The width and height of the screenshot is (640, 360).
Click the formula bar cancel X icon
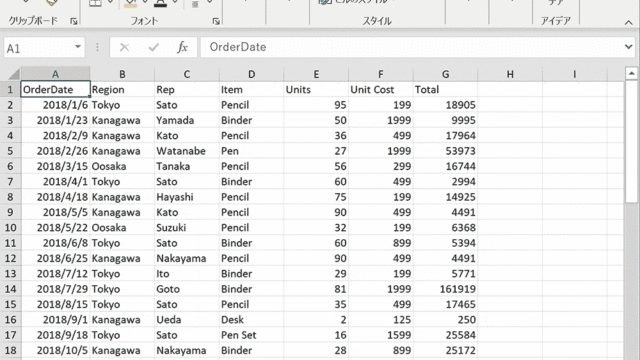(124, 48)
